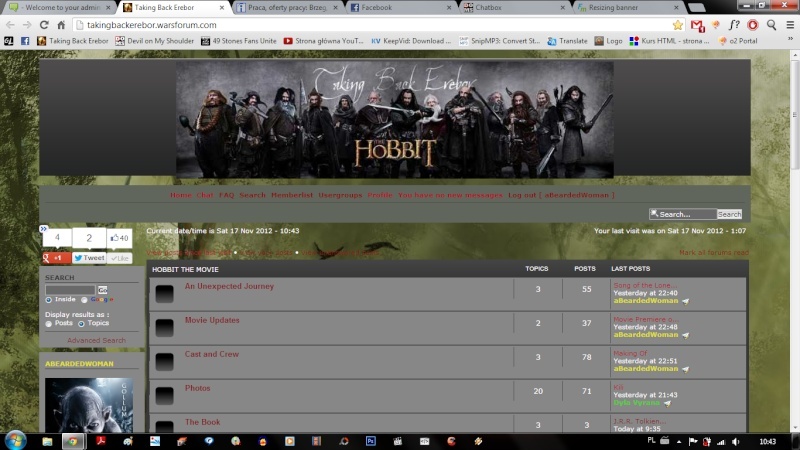Click the red circle extension icon

(x=753, y=25)
